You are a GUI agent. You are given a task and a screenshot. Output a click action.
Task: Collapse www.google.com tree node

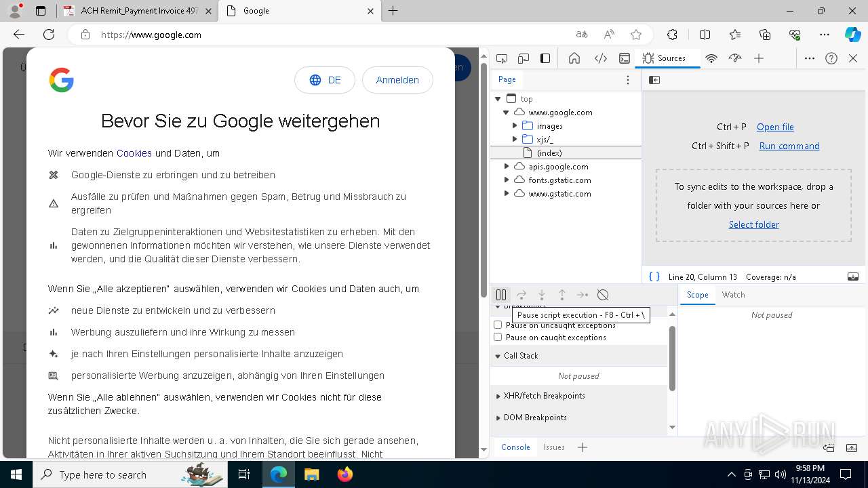pyautogui.click(x=507, y=113)
